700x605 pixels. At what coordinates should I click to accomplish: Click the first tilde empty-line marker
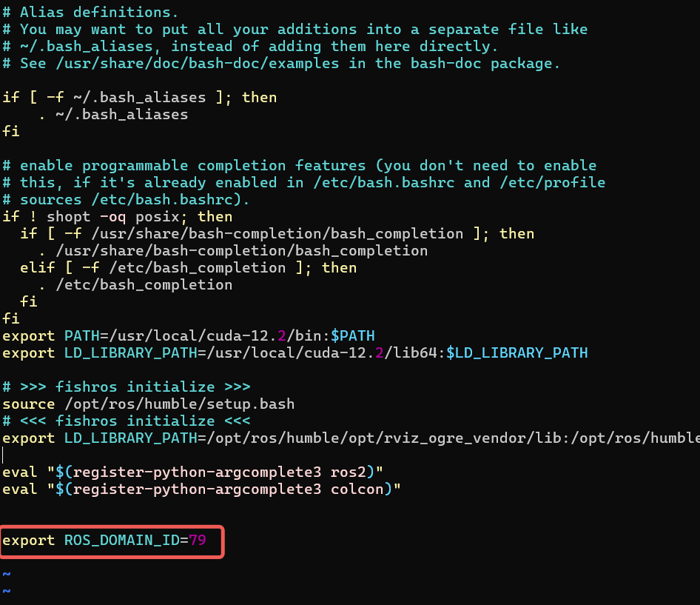coord(7,575)
